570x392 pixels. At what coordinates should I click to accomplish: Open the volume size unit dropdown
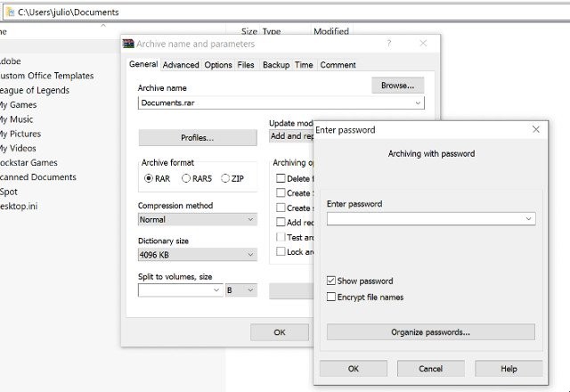[x=250, y=290]
